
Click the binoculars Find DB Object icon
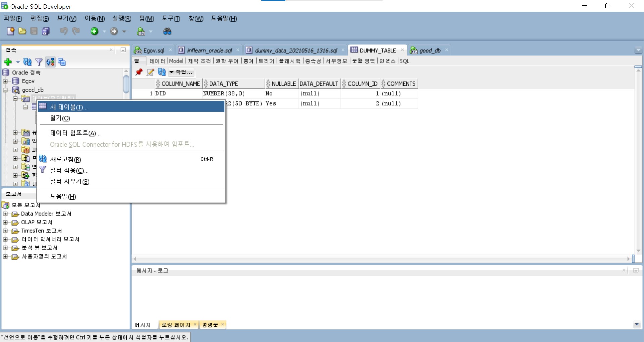pos(167,31)
